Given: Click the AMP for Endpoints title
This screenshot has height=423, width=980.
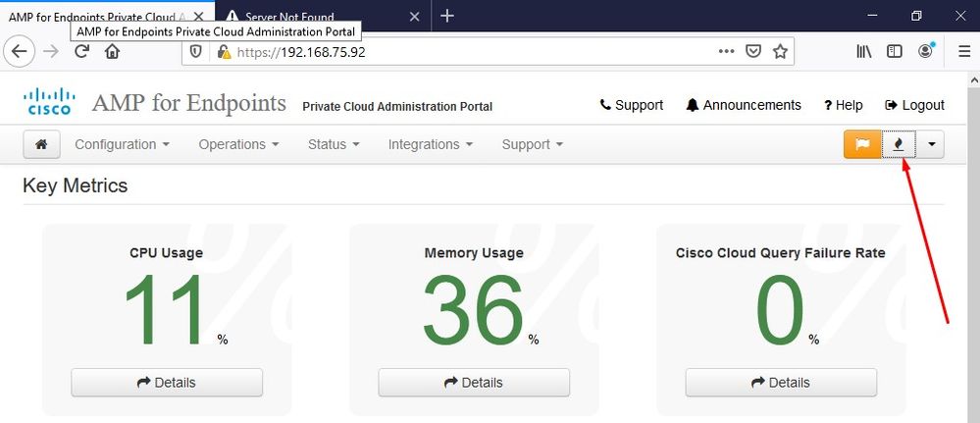Looking at the screenshot, I should (x=189, y=103).
